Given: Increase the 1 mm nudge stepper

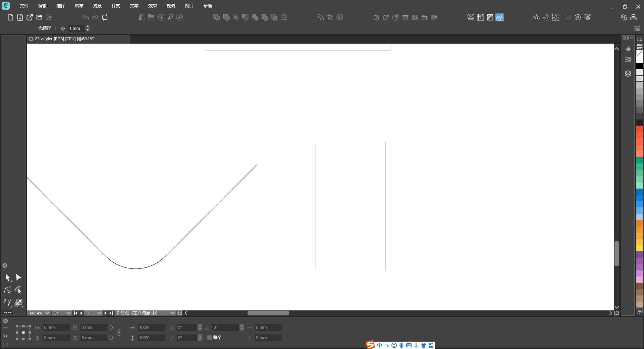Looking at the screenshot, I should point(88,27).
